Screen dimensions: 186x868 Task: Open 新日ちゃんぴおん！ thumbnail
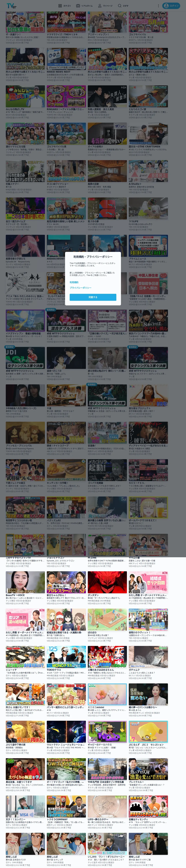[66, 582]
